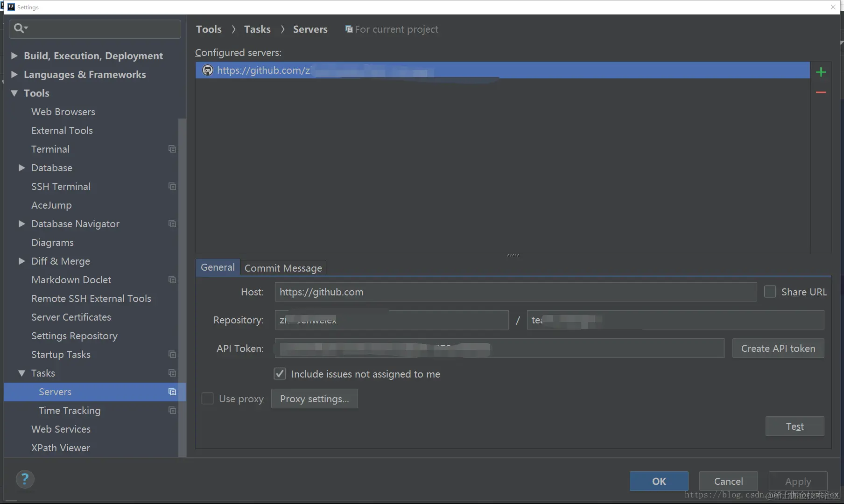Image resolution: width=844 pixels, height=504 pixels.
Task: Click the API Token input field
Action: [x=499, y=348]
